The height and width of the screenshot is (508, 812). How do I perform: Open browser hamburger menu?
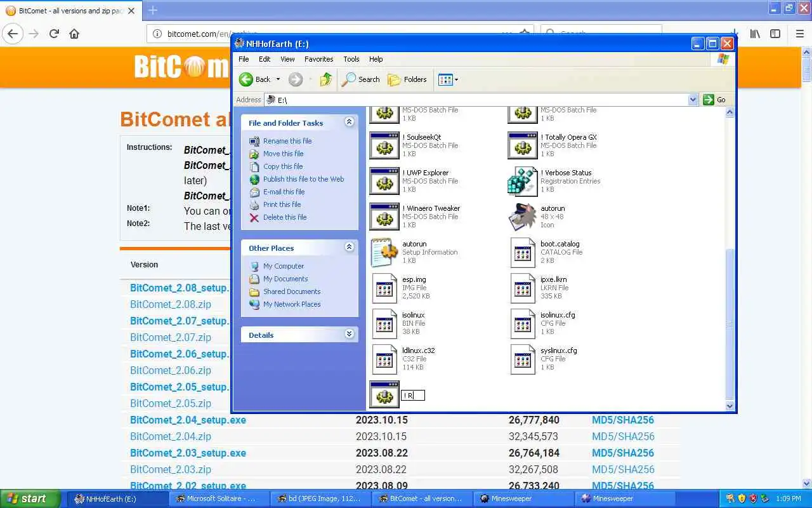(x=799, y=34)
